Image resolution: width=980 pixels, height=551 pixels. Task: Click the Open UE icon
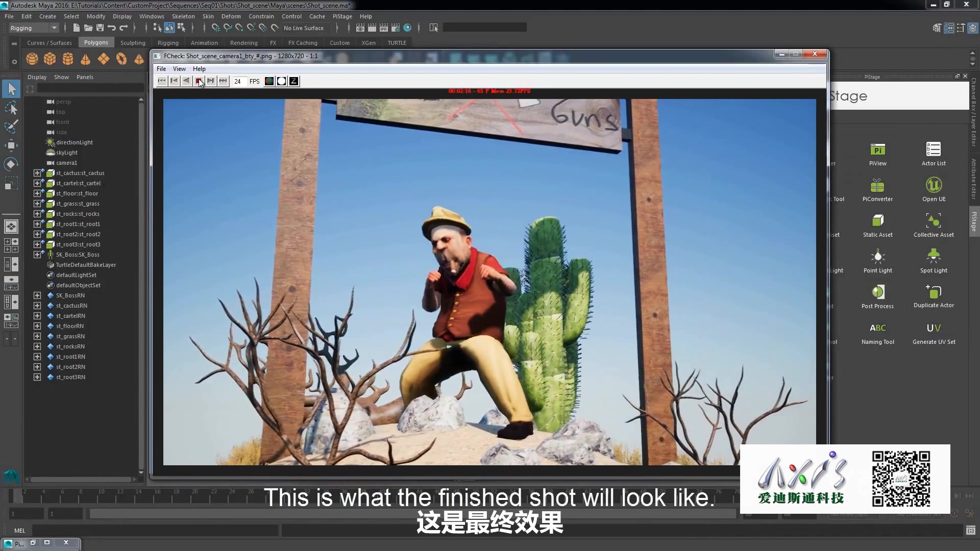tap(934, 186)
